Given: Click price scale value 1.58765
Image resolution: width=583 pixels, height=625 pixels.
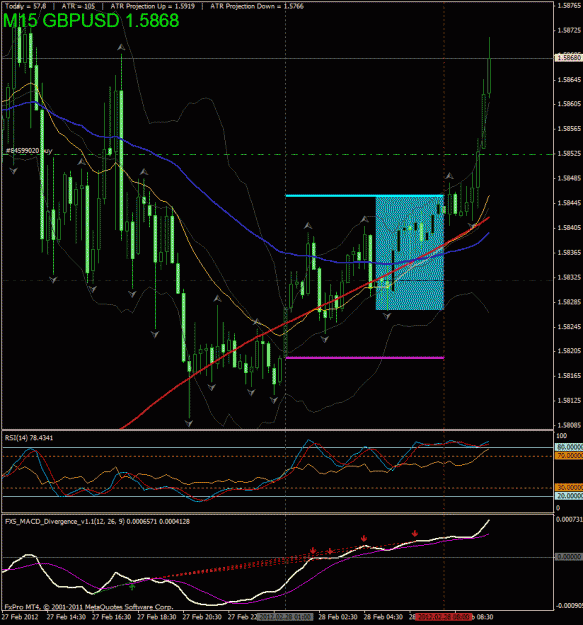Looking at the screenshot, I should point(569,6).
